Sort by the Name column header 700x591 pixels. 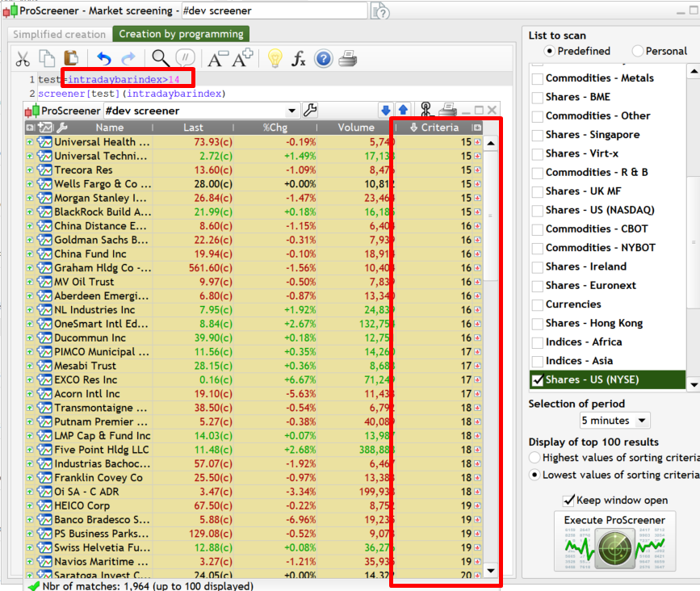click(109, 128)
